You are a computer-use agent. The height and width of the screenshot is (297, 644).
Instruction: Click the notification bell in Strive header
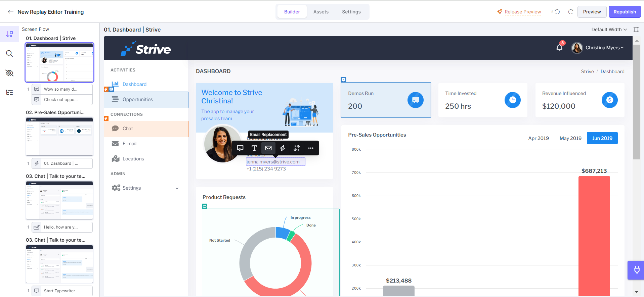[559, 47]
